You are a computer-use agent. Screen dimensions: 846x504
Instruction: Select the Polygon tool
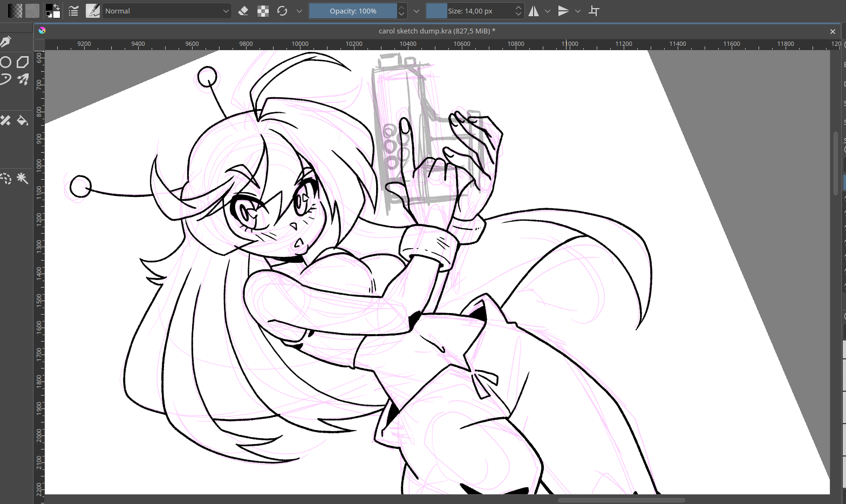point(22,62)
